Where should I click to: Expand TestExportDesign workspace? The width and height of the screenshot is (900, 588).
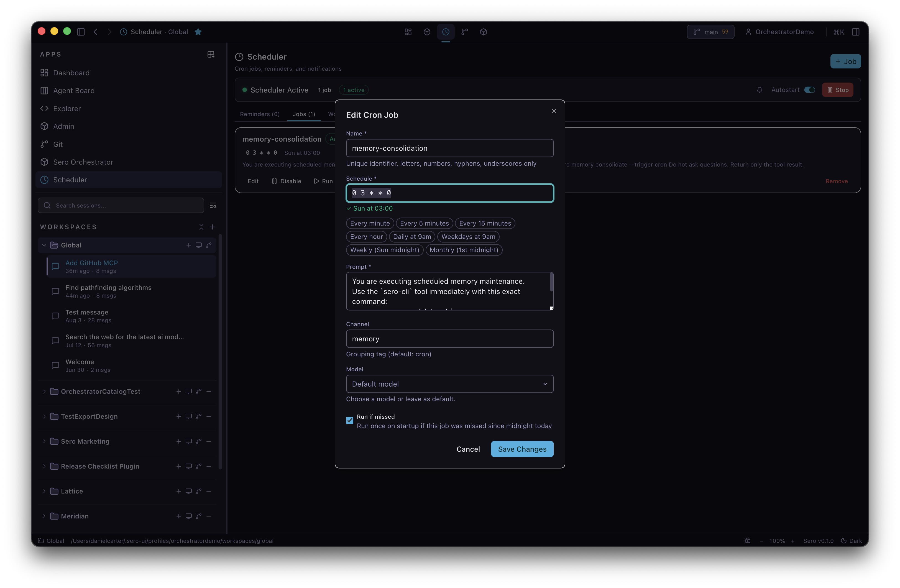(x=44, y=416)
